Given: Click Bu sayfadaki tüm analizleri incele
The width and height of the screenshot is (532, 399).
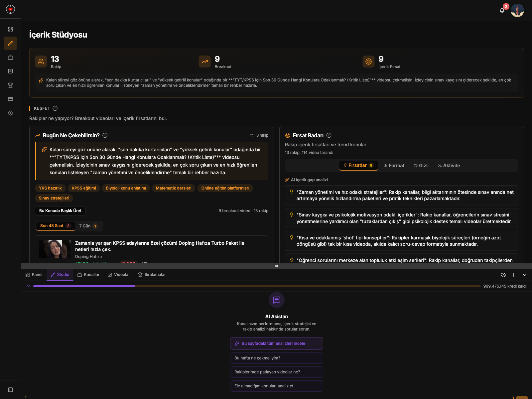Looking at the screenshot, I should (277, 343).
